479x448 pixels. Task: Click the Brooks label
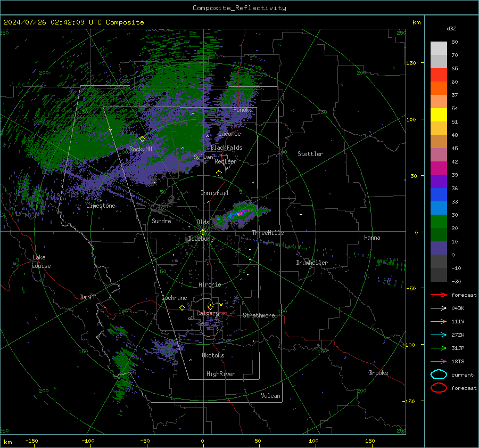[378, 373]
